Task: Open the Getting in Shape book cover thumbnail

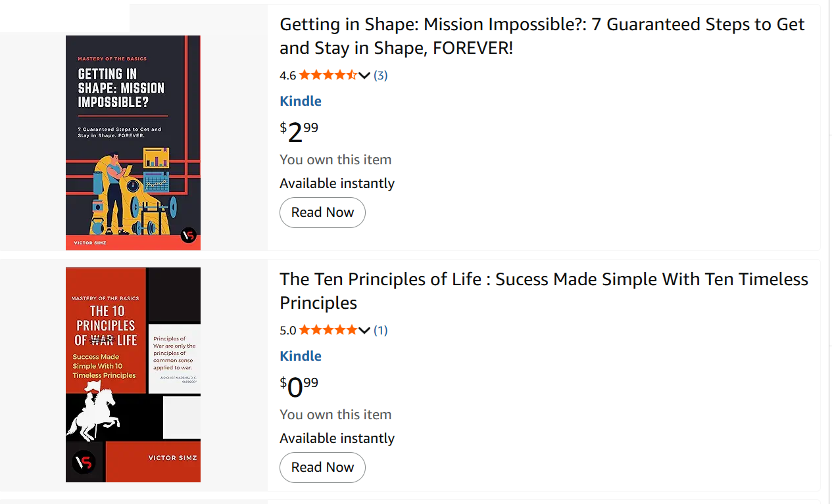Action: point(133,143)
